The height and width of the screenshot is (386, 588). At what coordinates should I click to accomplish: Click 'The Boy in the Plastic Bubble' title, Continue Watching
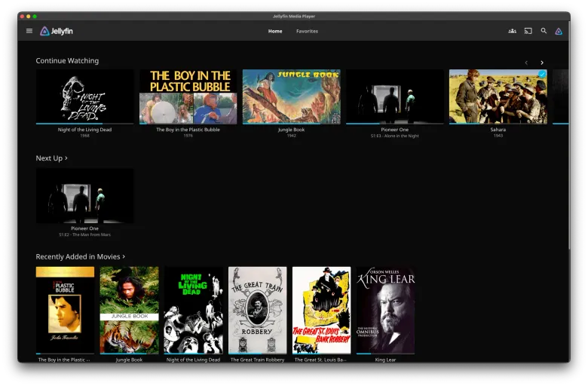(x=188, y=130)
